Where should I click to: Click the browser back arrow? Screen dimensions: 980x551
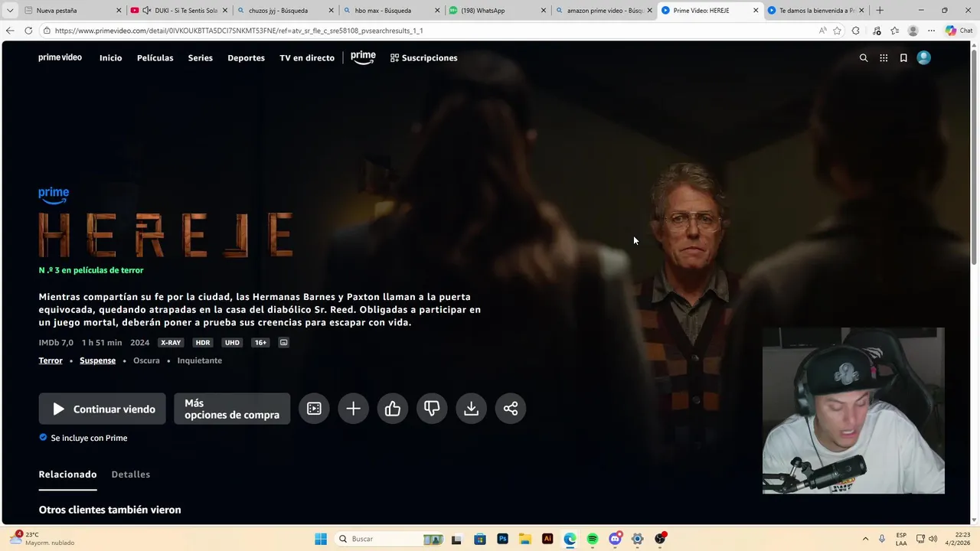10,31
